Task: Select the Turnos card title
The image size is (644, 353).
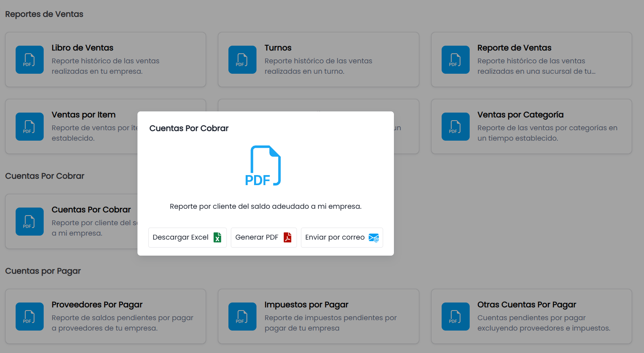Action: pyautogui.click(x=278, y=48)
